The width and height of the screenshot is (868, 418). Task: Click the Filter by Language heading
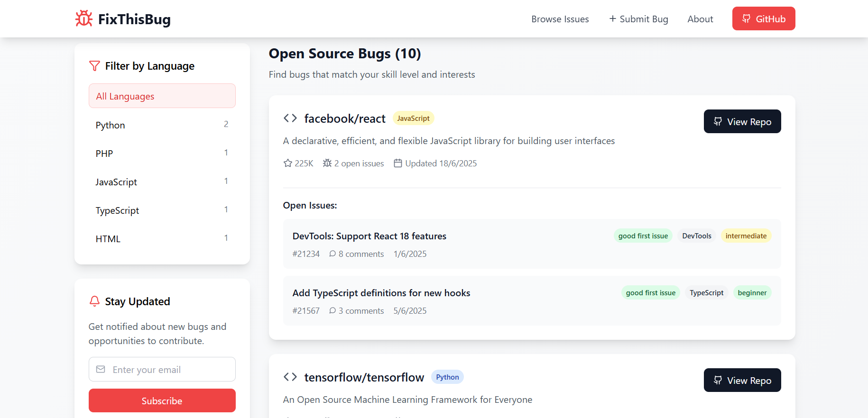(150, 66)
